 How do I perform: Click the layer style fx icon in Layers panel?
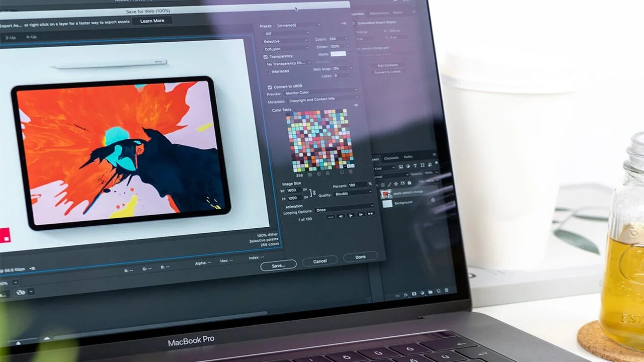click(x=406, y=295)
